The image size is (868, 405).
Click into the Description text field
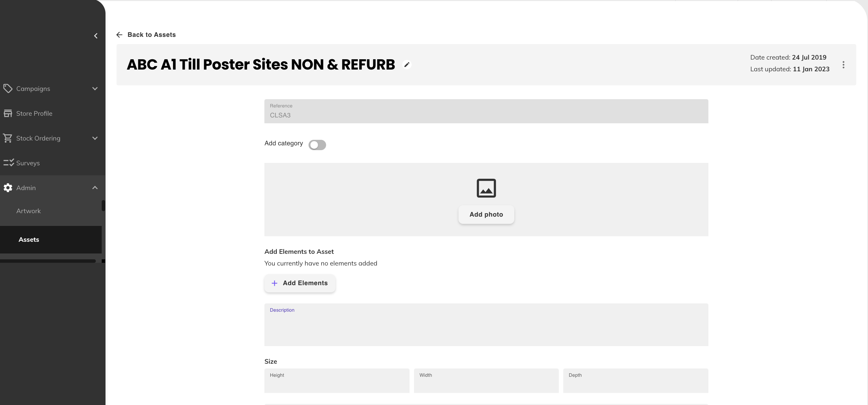(486, 327)
